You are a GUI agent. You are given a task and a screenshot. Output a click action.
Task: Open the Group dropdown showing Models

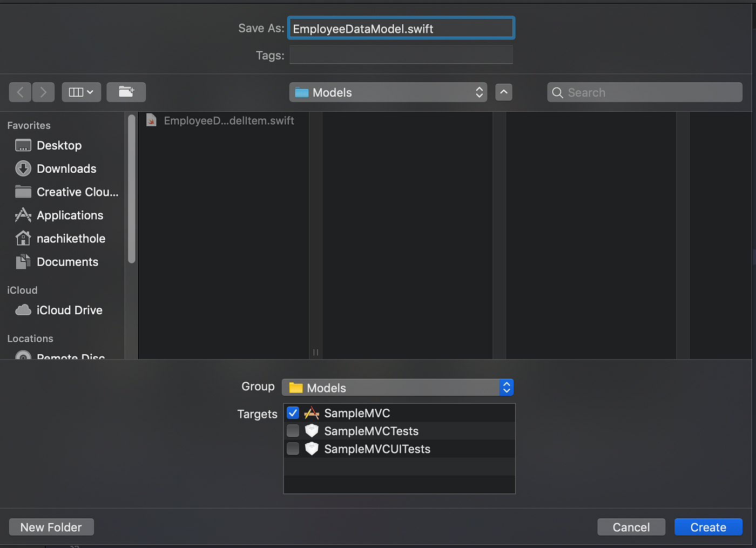tap(398, 387)
